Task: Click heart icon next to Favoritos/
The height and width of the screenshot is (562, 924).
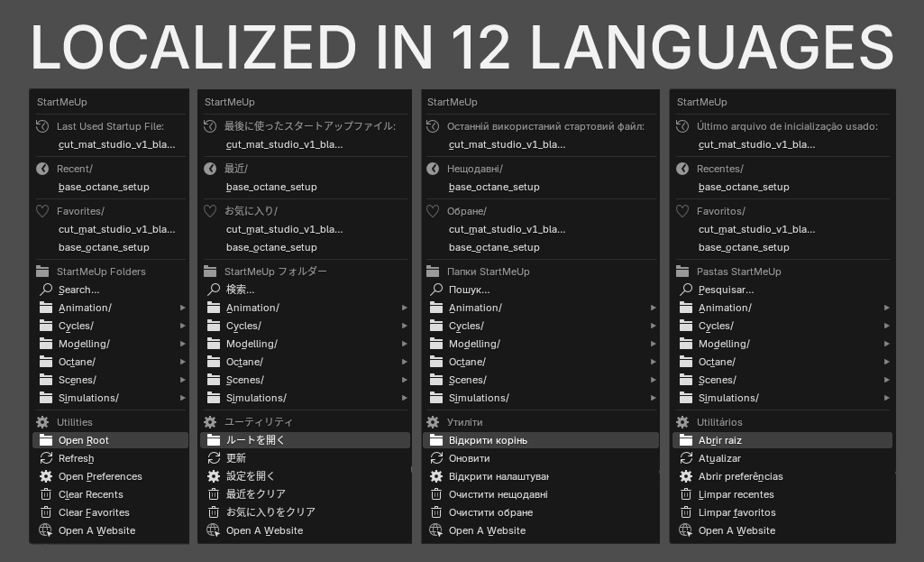Action: click(682, 211)
